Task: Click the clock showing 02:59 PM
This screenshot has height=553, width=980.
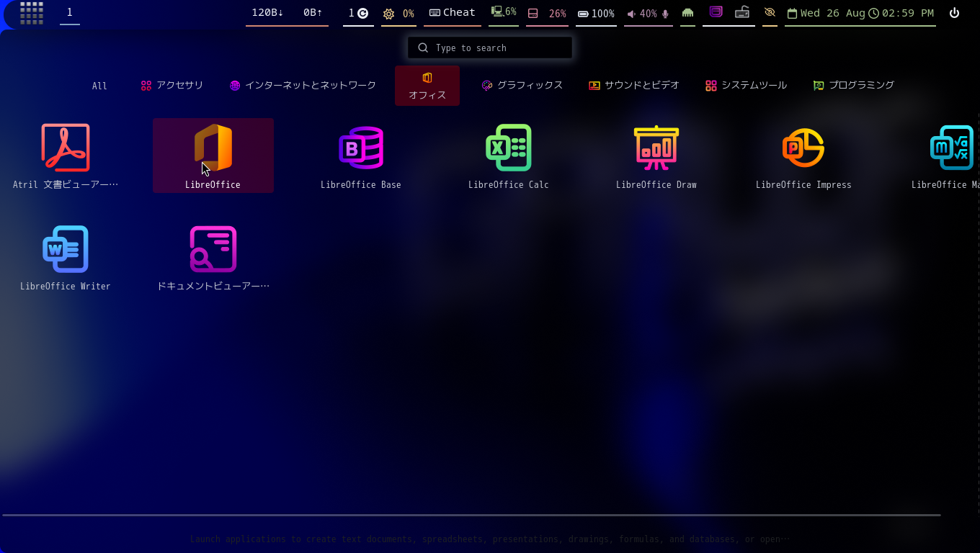Action: click(x=901, y=13)
